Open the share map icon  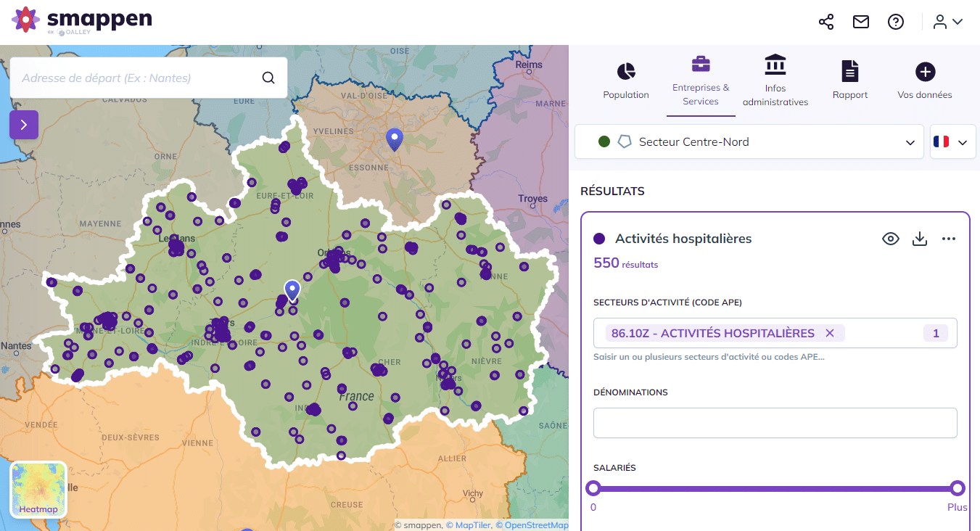pyautogui.click(x=825, y=22)
